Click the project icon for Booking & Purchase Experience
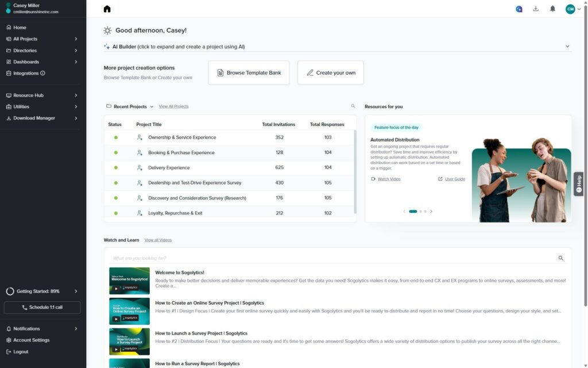 (x=140, y=152)
